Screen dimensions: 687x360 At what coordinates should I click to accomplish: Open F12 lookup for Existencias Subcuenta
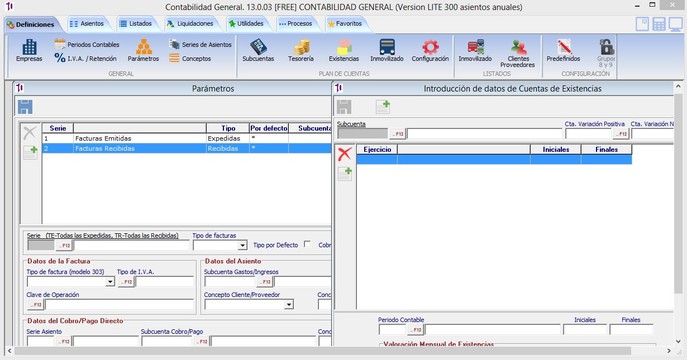(x=397, y=134)
